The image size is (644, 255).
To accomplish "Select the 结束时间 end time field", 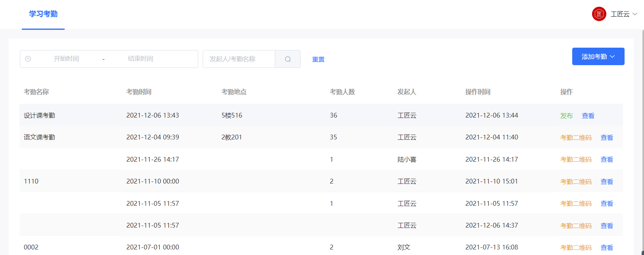I will [140, 59].
